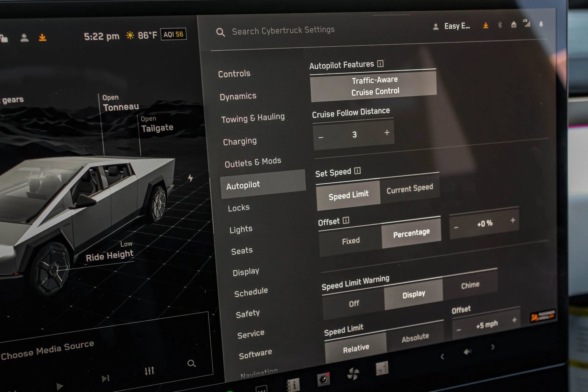588x392 pixels.
Task: Open the climate fan icon
Action: pyautogui.click(x=353, y=374)
